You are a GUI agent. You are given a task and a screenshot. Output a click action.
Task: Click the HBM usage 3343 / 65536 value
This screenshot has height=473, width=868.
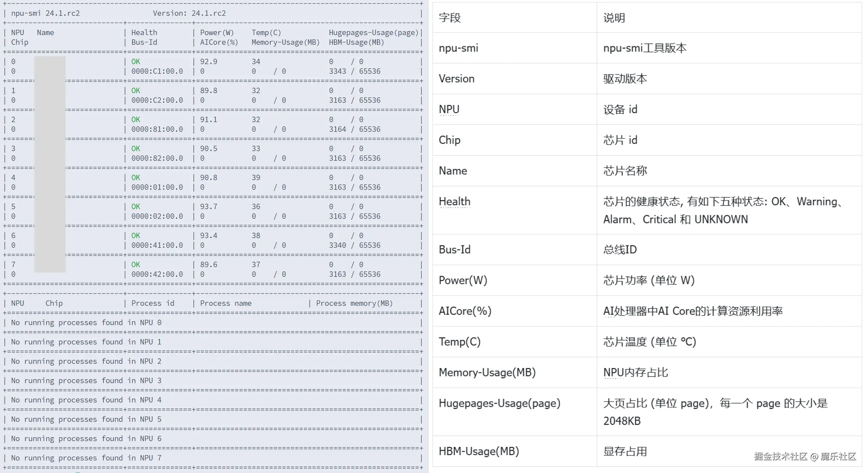354,71
